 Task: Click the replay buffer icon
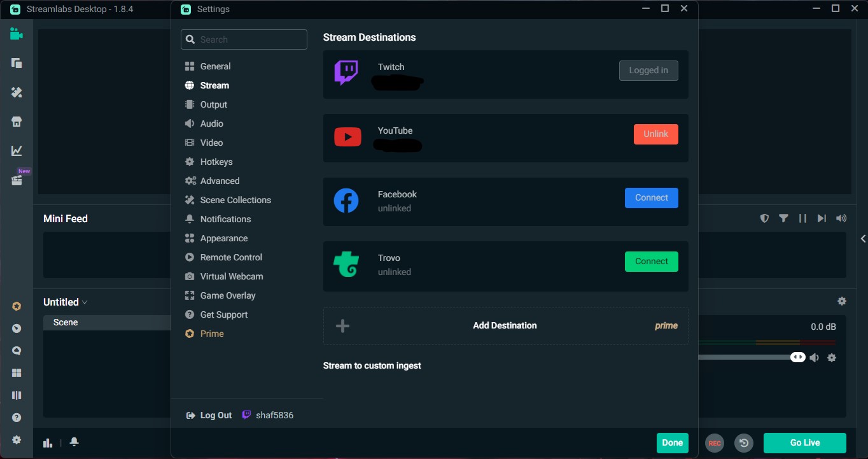744,443
